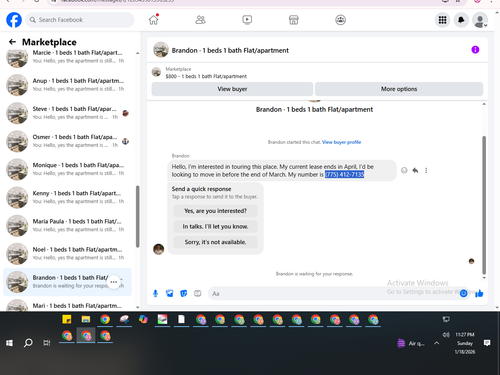
Task: Click the chat messages scrollbar
Action: tap(484, 205)
